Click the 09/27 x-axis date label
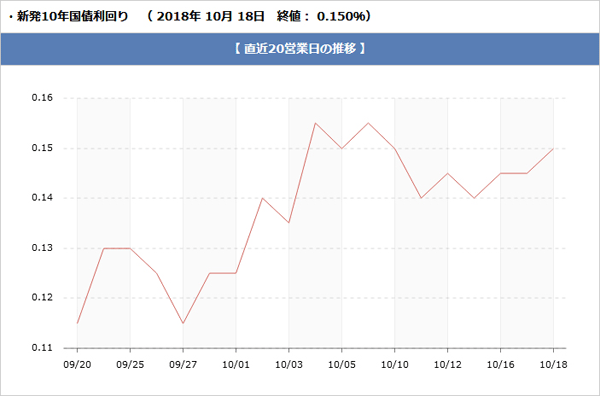 click(183, 364)
